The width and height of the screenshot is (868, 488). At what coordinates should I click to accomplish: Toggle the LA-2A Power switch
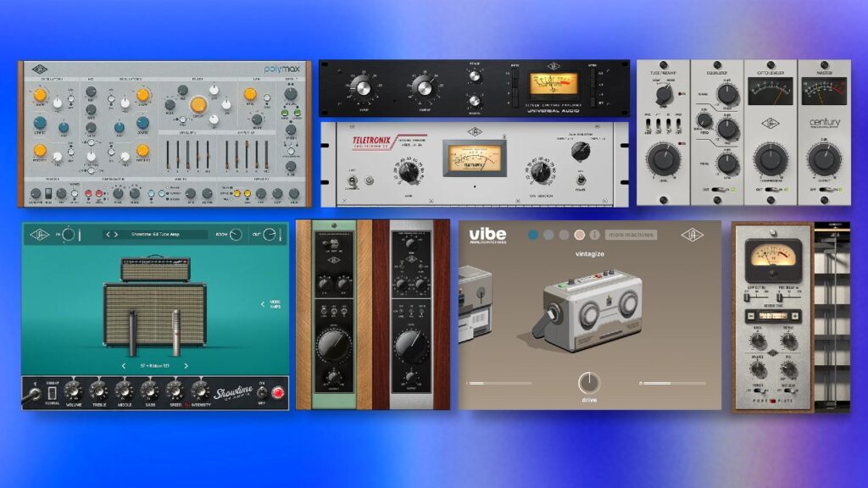click(581, 180)
